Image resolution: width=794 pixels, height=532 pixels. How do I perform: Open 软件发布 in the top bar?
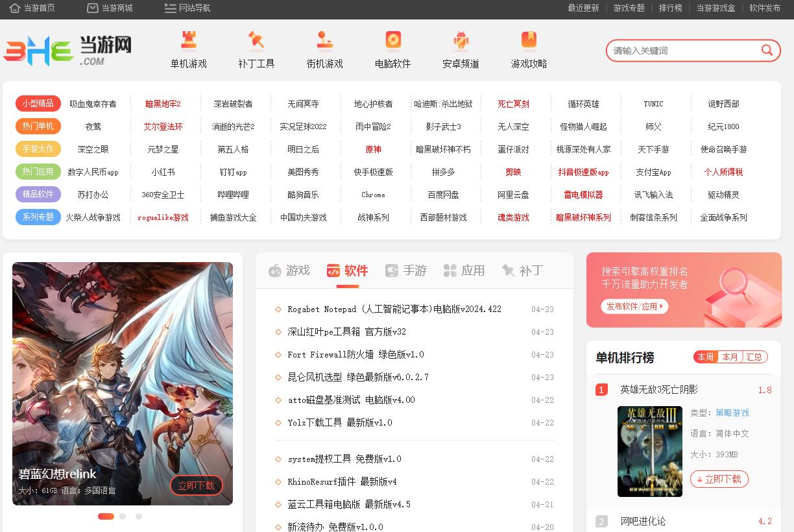[765, 8]
